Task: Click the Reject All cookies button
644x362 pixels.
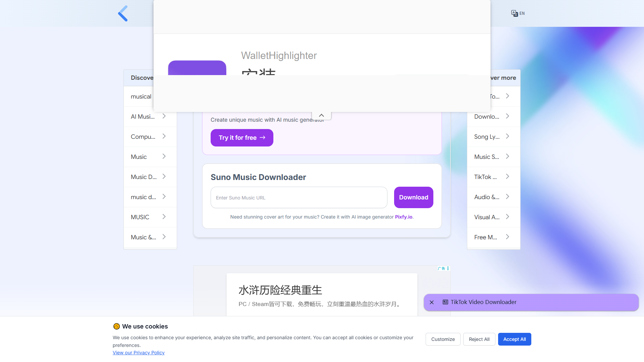Action: coord(479,339)
